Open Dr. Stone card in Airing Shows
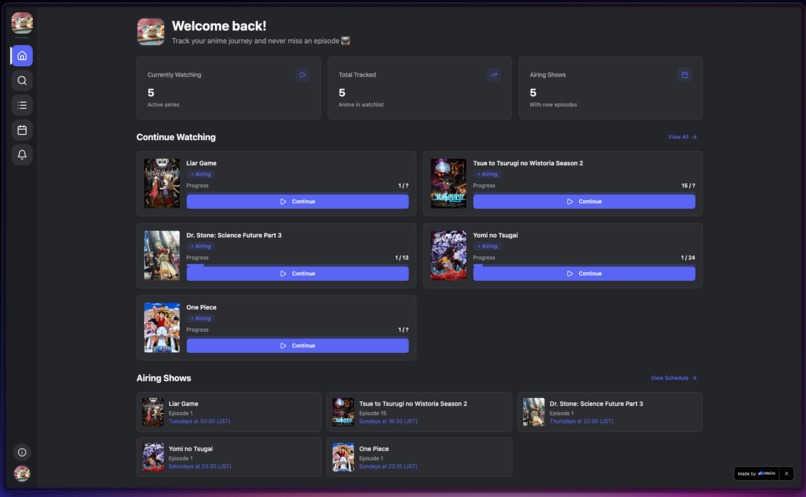 pos(610,412)
